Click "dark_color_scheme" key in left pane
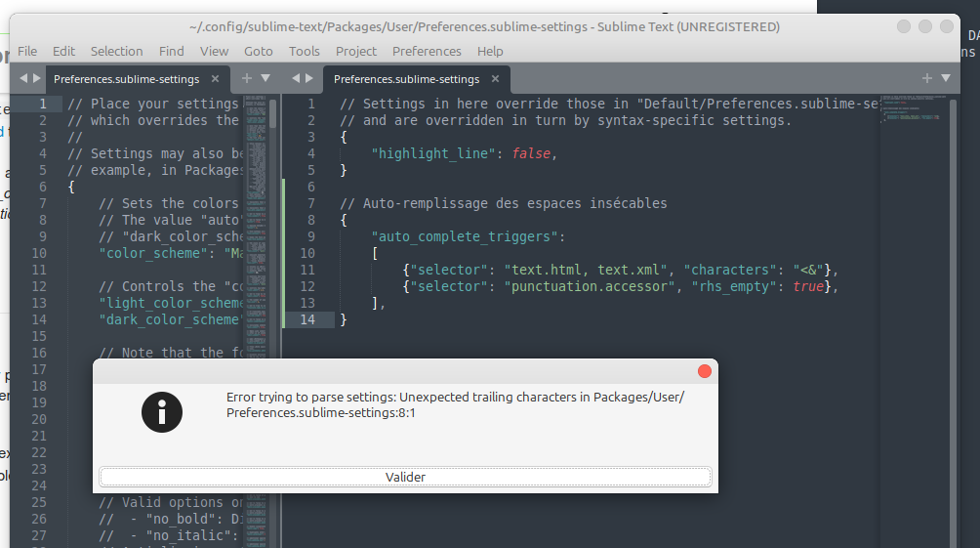Viewport: 980px width, 548px height. pyautogui.click(x=171, y=319)
